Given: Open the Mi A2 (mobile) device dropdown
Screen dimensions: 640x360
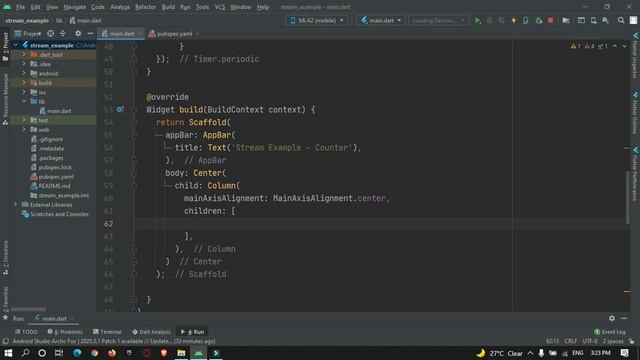Looking at the screenshot, I should [317, 20].
